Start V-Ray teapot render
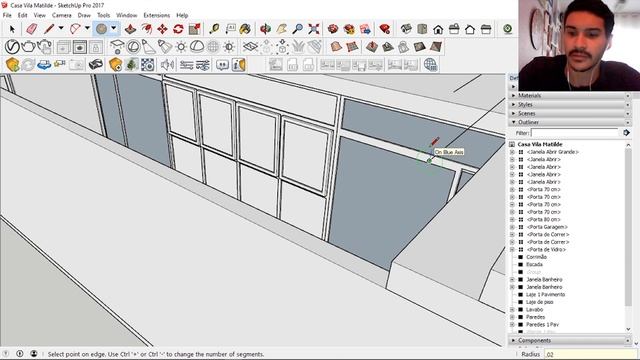 tap(28, 47)
